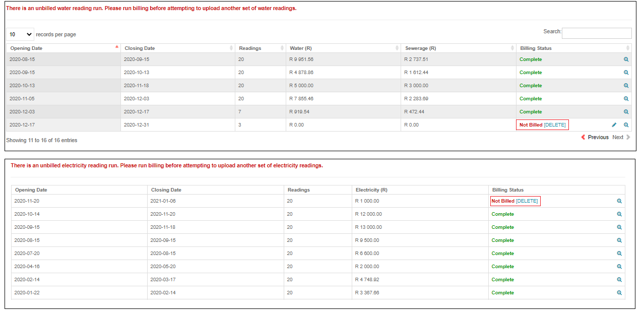Click Complete status for water run 2020-08-15
Image resolution: width=644 pixels, height=314 pixels.
[531, 59]
